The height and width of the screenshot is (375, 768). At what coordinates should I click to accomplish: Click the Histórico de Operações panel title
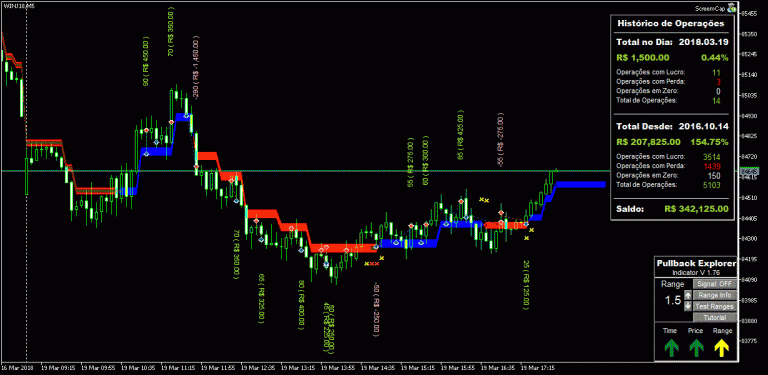[x=671, y=23]
